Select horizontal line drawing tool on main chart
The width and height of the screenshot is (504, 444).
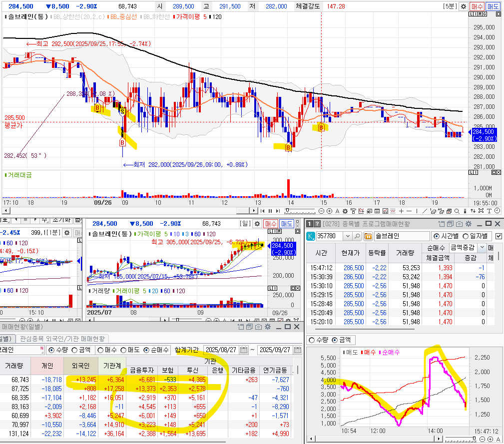coord(409,211)
